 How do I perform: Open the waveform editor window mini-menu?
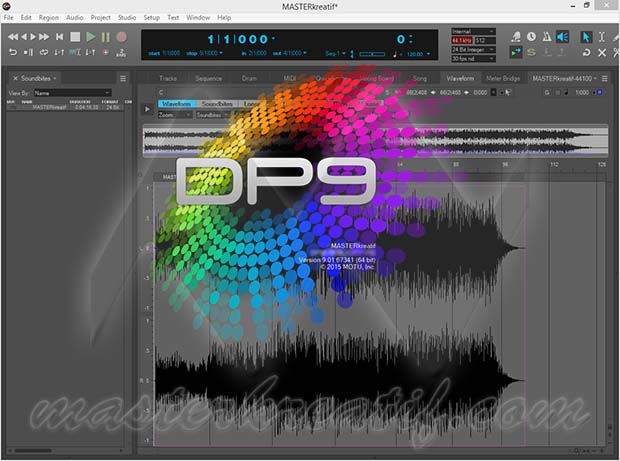[605, 78]
